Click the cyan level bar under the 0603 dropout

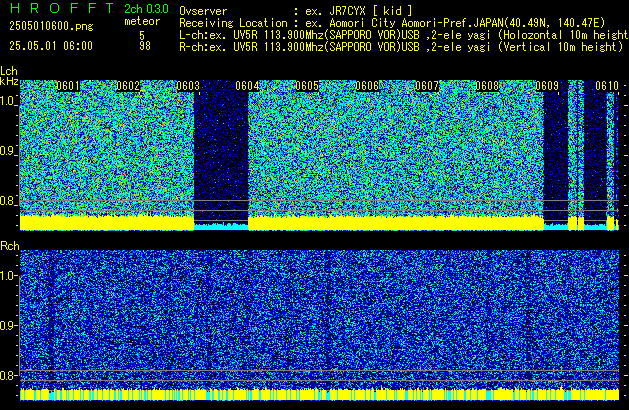(x=221, y=227)
